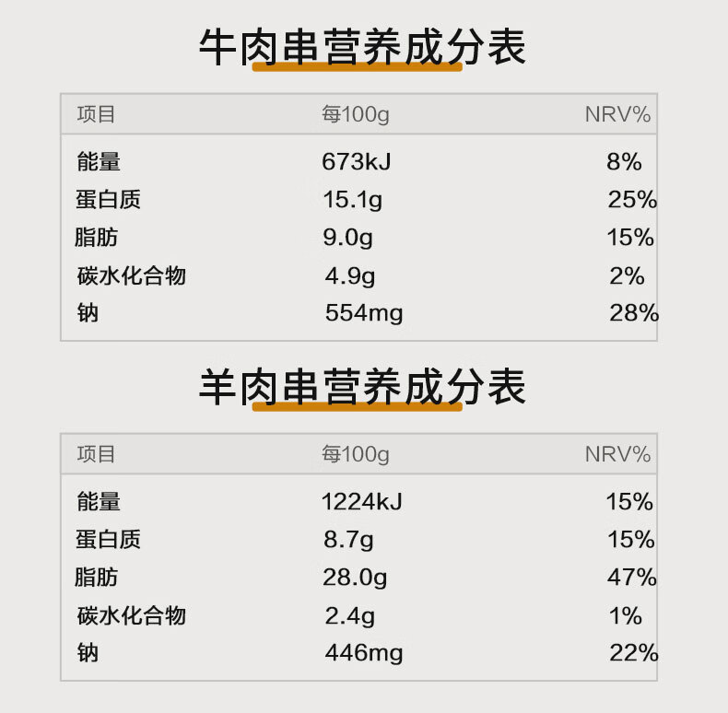Click the 8.7g protein value

pyautogui.click(x=348, y=540)
